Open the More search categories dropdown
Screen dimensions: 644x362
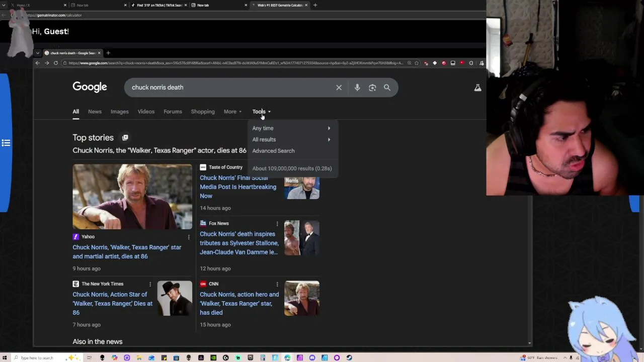pos(232,112)
